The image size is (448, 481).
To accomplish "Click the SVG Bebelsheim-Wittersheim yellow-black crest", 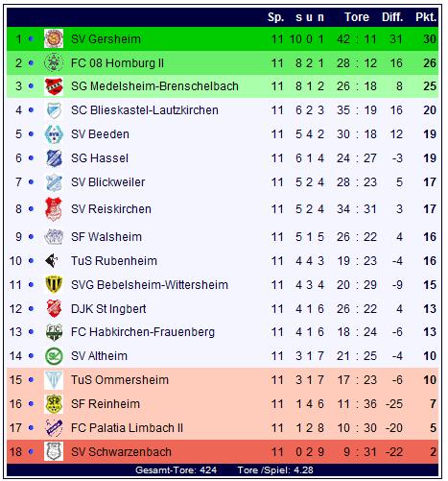I will coord(54,284).
